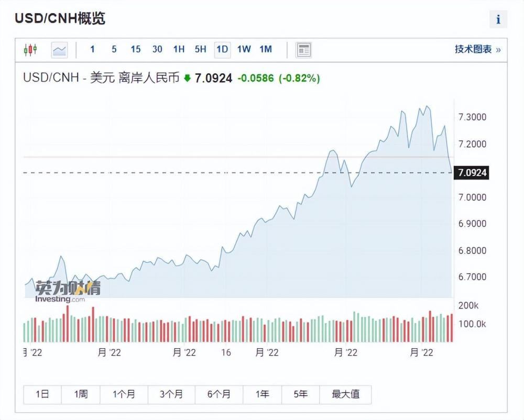Screen dimensions: 524x420
Task: Enable the 1W weekly interval
Action: (243, 49)
